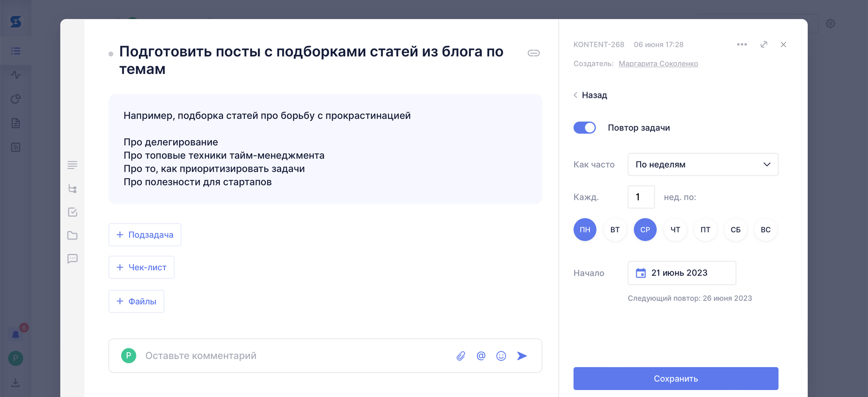The width and height of the screenshot is (868, 397).
Task: Click the green commenter avatar "P"
Action: [x=128, y=355]
